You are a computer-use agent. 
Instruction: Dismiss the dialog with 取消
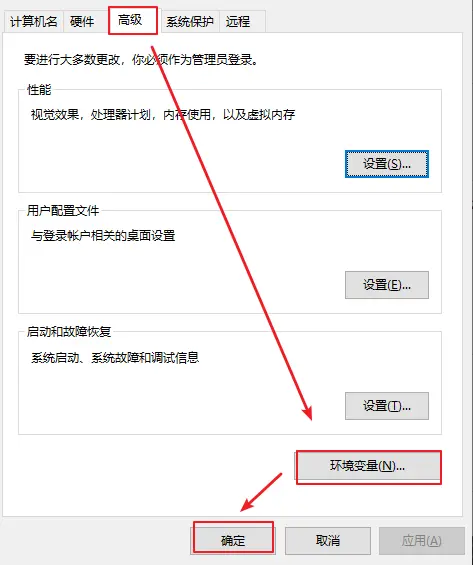328,540
